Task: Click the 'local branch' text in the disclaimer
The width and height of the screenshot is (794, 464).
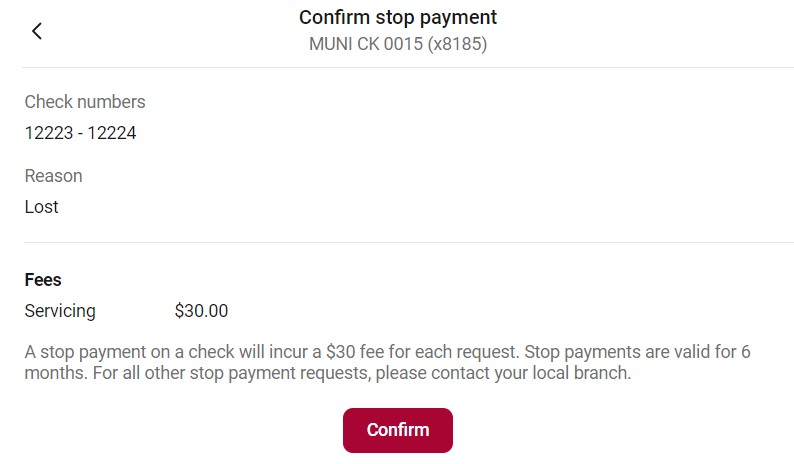Action: [x=582, y=374]
